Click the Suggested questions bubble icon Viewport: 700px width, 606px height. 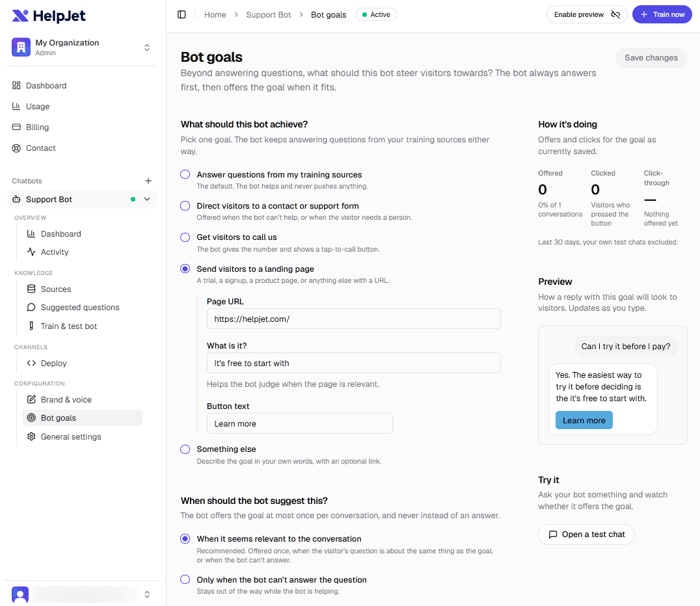click(x=31, y=308)
